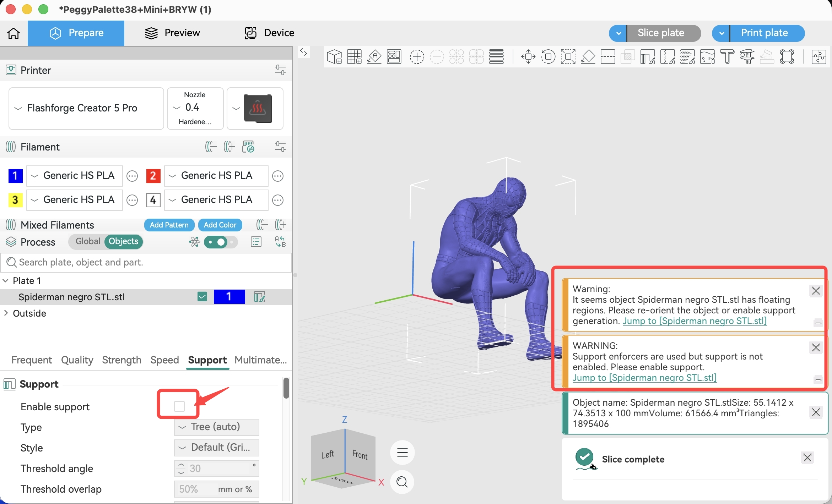Click the Print plate button
832x504 pixels.
[767, 33]
